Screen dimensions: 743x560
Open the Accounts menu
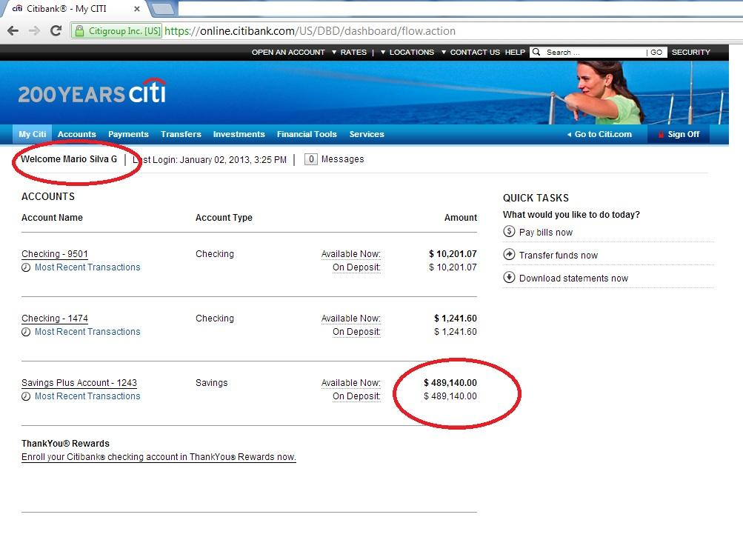(77, 134)
